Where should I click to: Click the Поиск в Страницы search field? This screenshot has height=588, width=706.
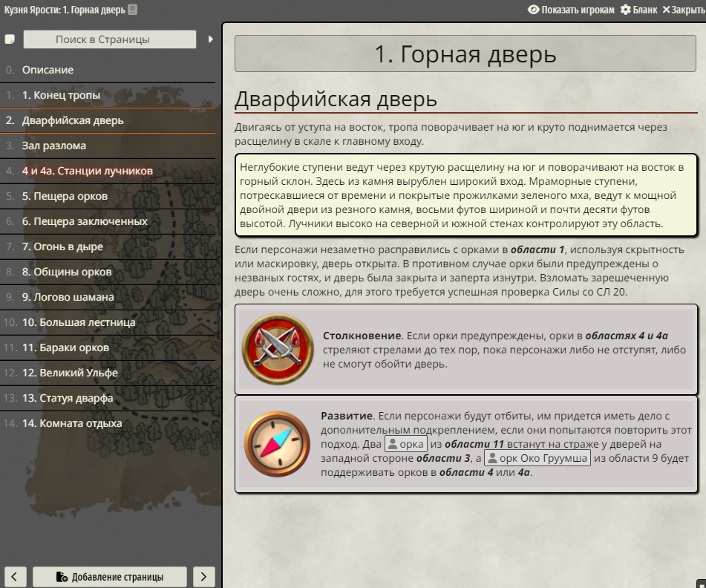pyautogui.click(x=110, y=39)
